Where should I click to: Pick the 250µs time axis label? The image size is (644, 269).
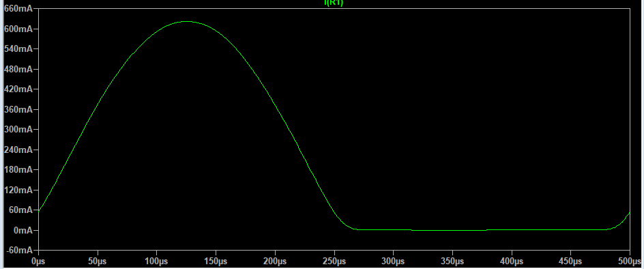pos(334,261)
